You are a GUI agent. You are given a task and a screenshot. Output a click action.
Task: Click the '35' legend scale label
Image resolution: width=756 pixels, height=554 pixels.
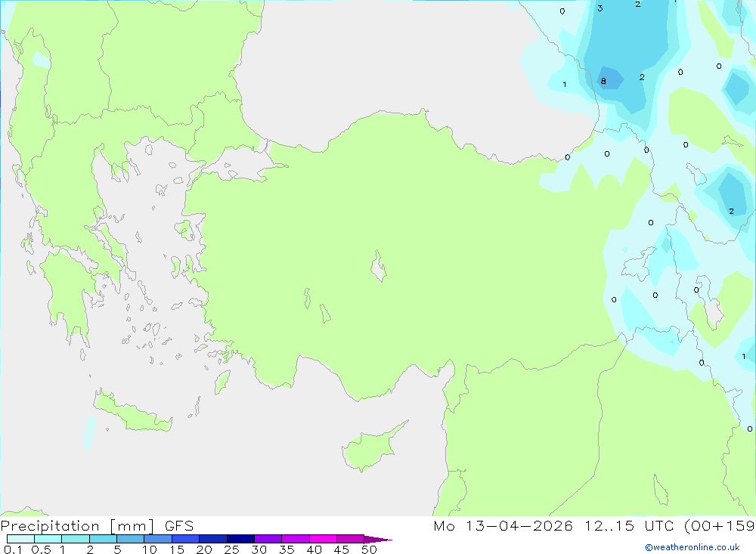pyautogui.click(x=287, y=549)
